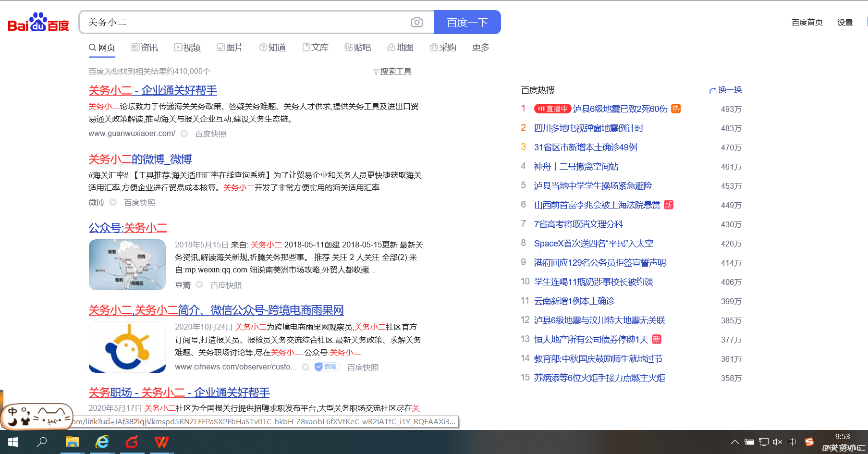868x454 pixels.
Task: Open result 关务小二 - 企业通关好帮手
Action: [x=153, y=90]
